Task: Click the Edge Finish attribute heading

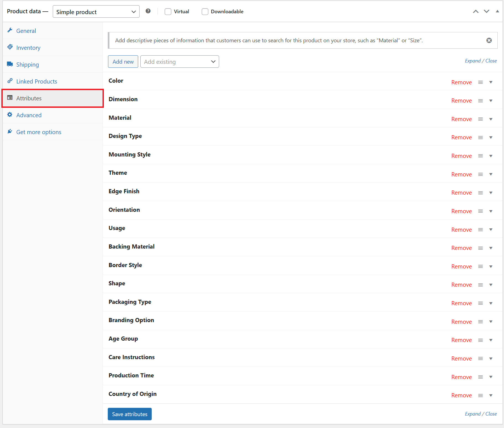Action: [x=124, y=191]
